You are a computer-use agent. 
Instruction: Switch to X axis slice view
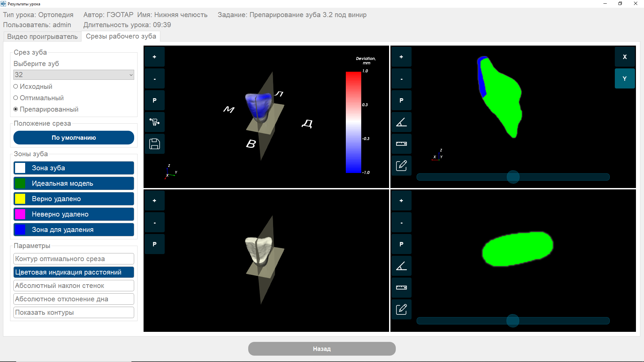[625, 57]
